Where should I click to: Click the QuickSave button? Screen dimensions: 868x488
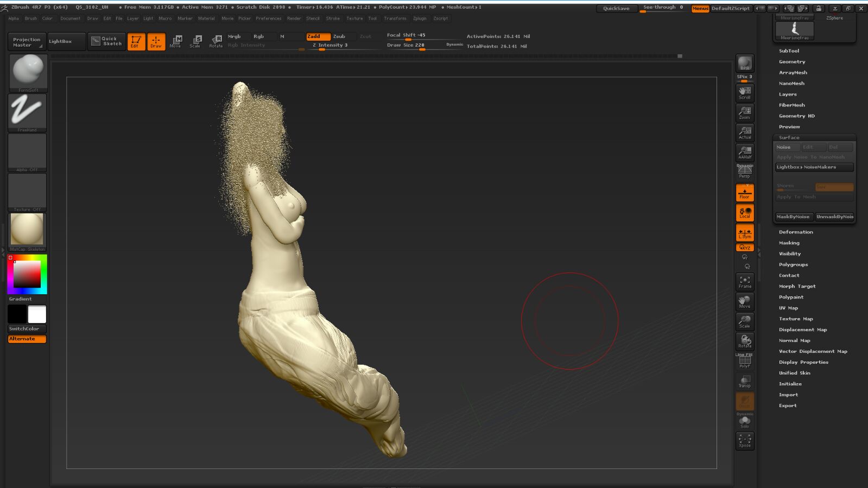[x=616, y=8]
